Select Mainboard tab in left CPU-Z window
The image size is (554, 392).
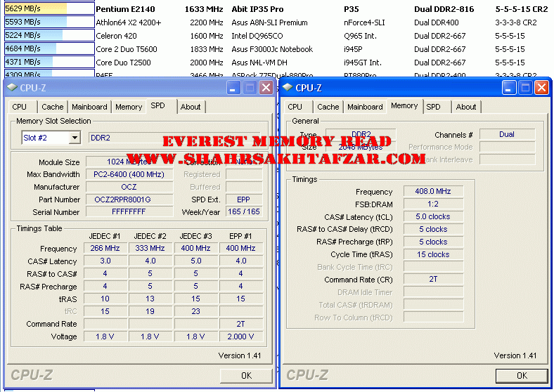[x=89, y=107]
